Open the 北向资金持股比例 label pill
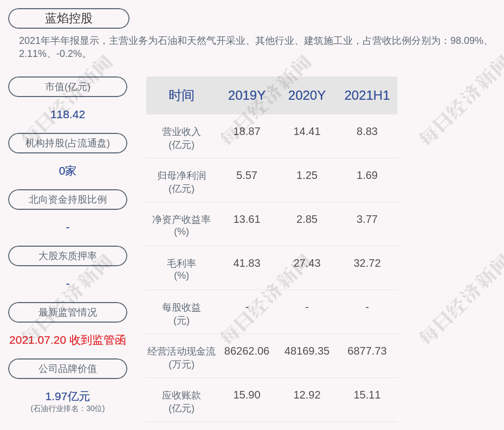504x430 pixels. coord(68,200)
